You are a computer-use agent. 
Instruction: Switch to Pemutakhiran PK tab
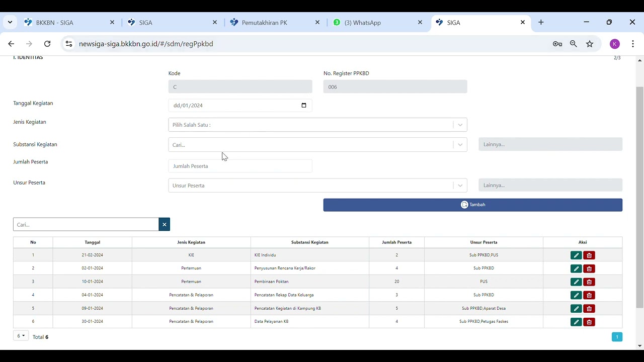click(x=274, y=22)
